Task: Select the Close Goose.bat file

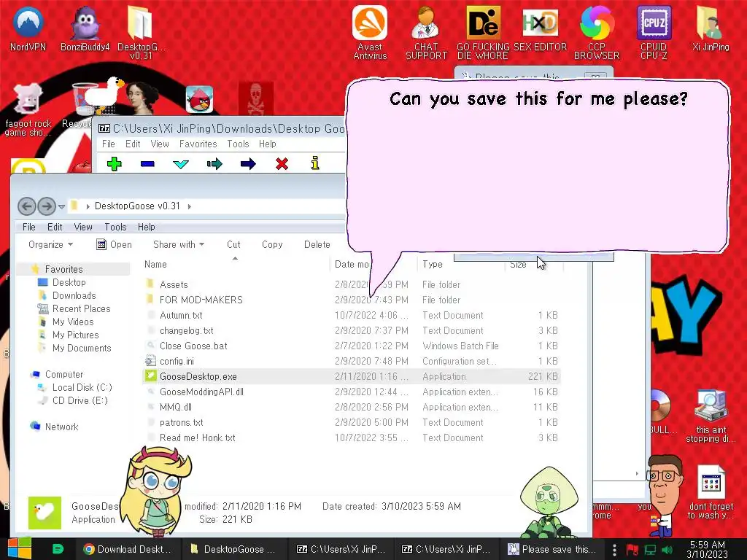Action: coord(351,346)
